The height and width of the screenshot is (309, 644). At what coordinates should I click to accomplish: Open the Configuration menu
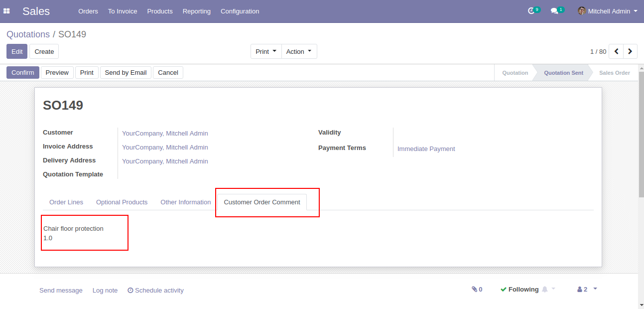(x=240, y=11)
